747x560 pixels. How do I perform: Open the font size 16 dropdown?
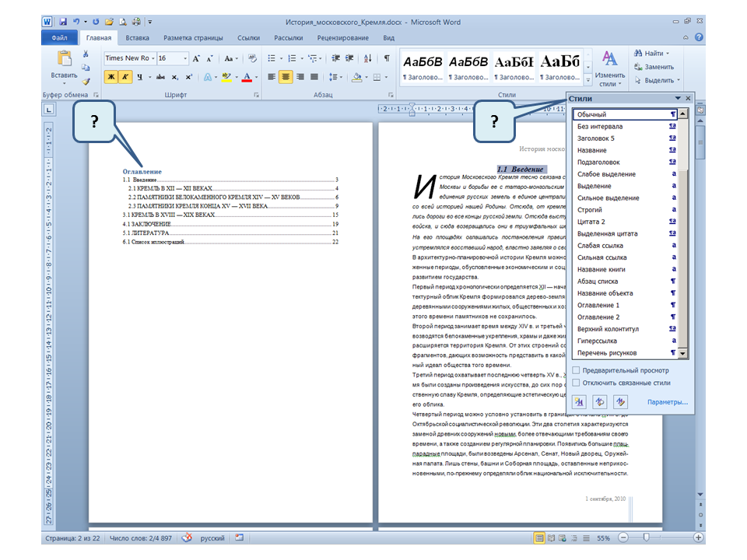(x=185, y=58)
